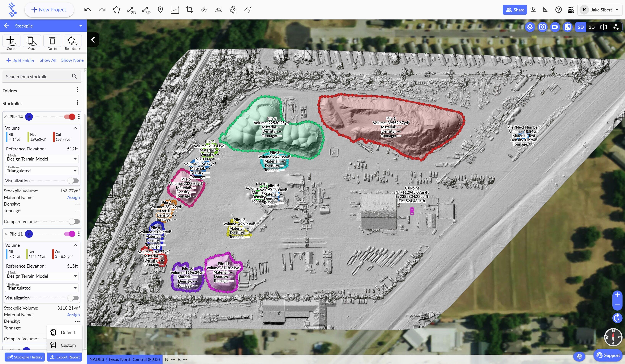Screen dimensions: 625x364
Task: Enable Visualization for Pile 14
Action: tap(73, 181)
